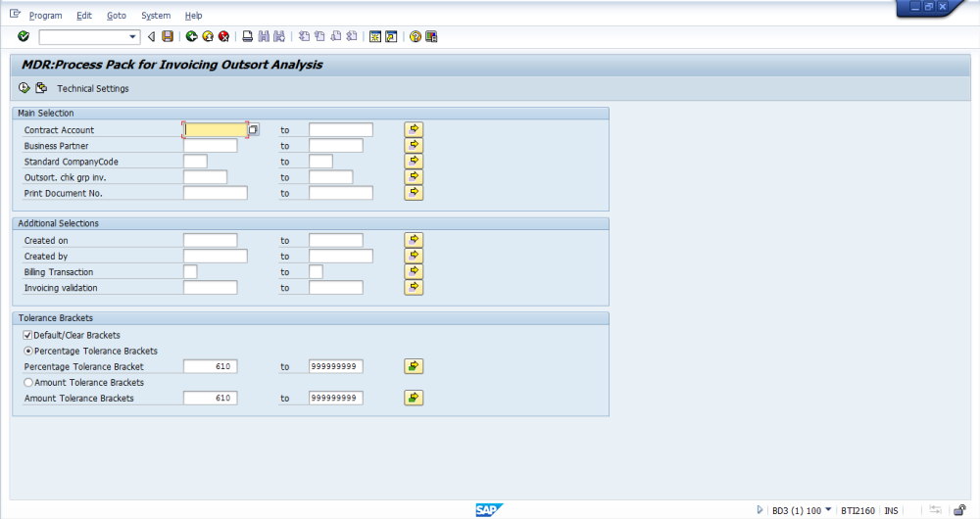Open multiple selection for Created on
The width and height of the screenshot is (980, 519).
tap(414, 240)
